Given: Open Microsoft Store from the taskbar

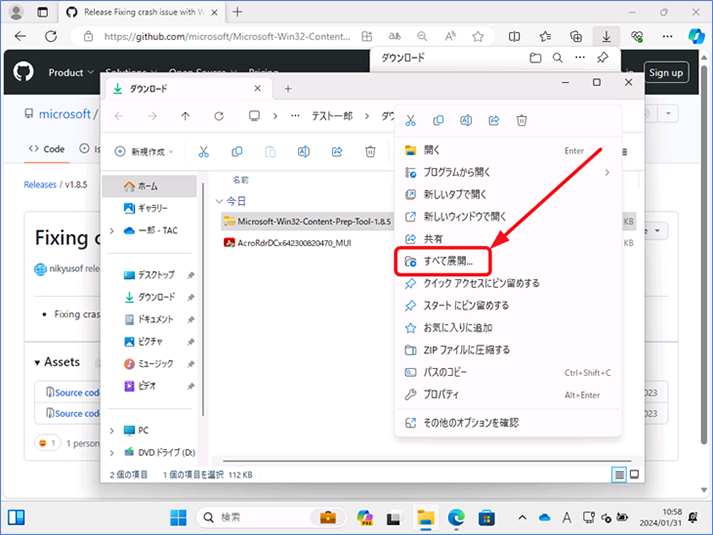Looking at the screenshot, I should (x=486, y=517).
